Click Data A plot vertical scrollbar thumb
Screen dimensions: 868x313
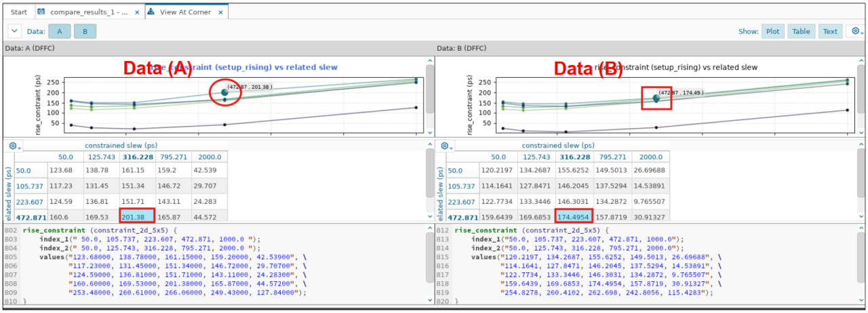429,85
